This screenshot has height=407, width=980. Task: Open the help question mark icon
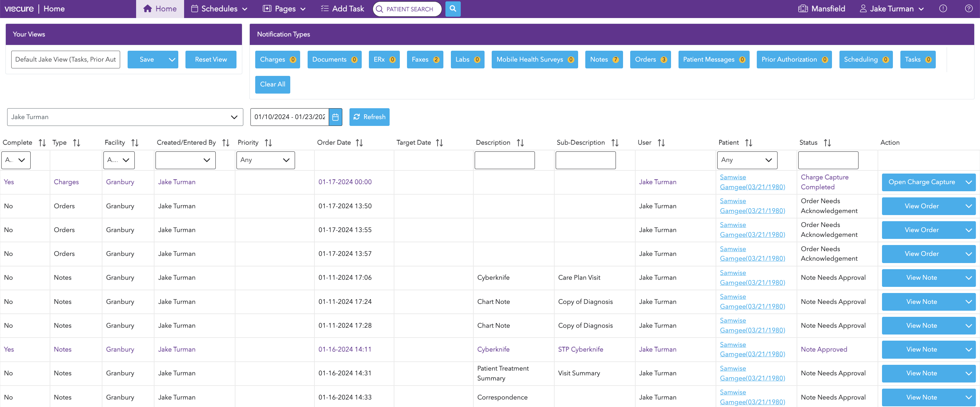tap(968, 9)
